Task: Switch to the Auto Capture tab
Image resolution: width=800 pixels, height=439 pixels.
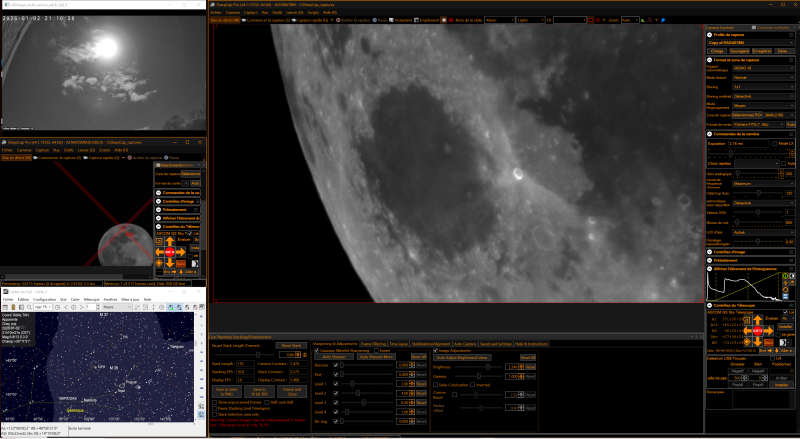Action: click(465, 344)
